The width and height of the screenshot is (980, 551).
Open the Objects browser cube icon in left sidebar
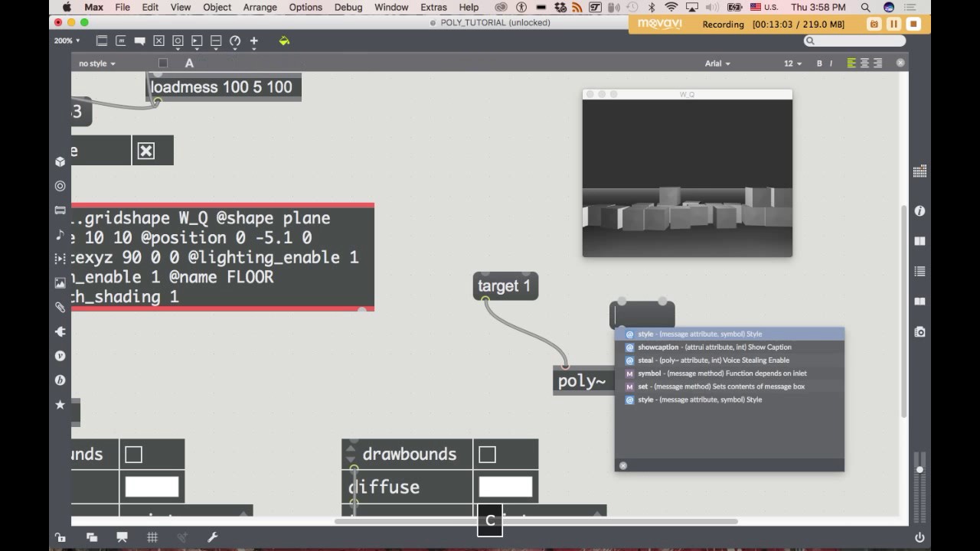[60, 161]
